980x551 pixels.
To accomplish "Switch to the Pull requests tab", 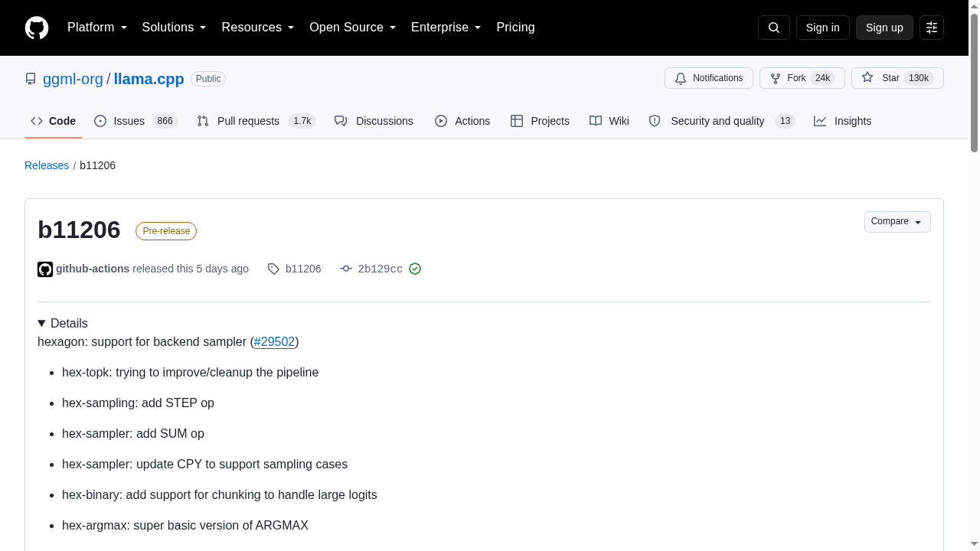I will pos(256,121).
